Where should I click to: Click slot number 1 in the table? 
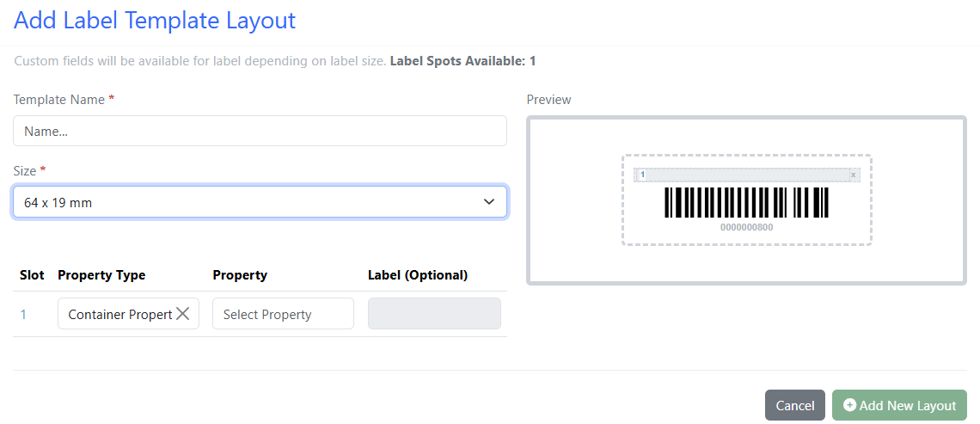[x=23, y=315]
